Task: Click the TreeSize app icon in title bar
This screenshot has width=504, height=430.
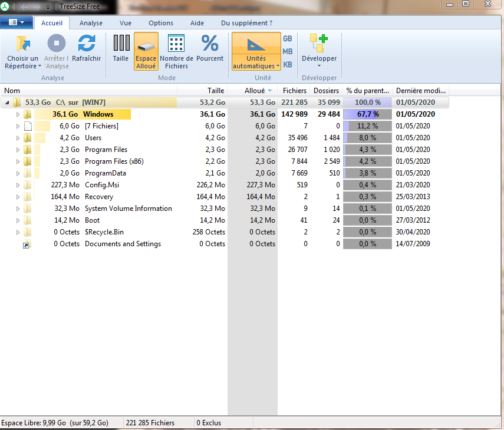Action: click(5, 6)
